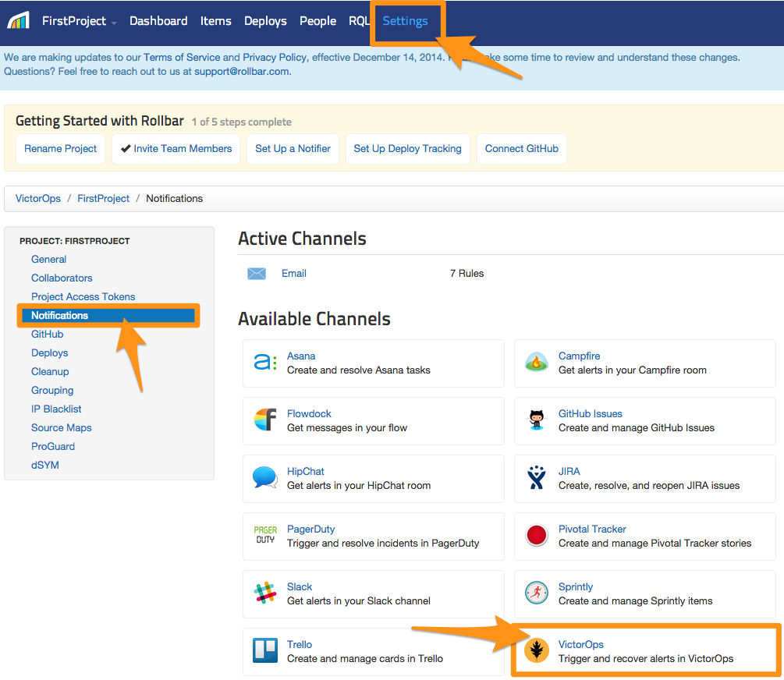Open the Dashboard from the navigation bar
Image resolution: width=784 pixels, height=680 pixels.
pos(158,21)
